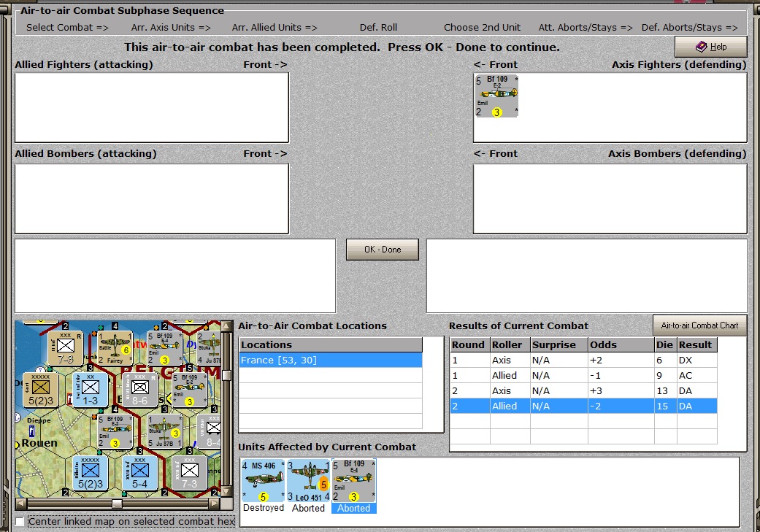This screenshot has height=532, width=760.
Task: Select the destroyed MS 406 unit counter
Action: pyautogui.click(x=263, y=481)
